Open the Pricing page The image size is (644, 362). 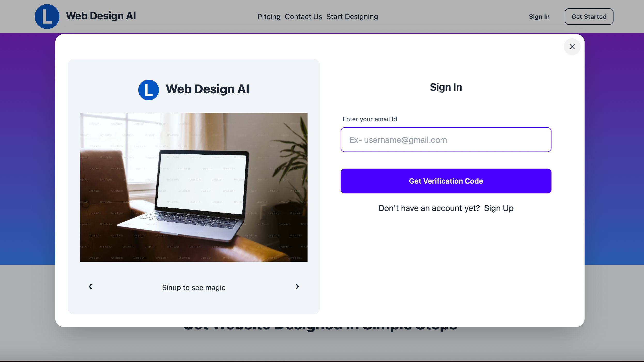click(269, 17)
